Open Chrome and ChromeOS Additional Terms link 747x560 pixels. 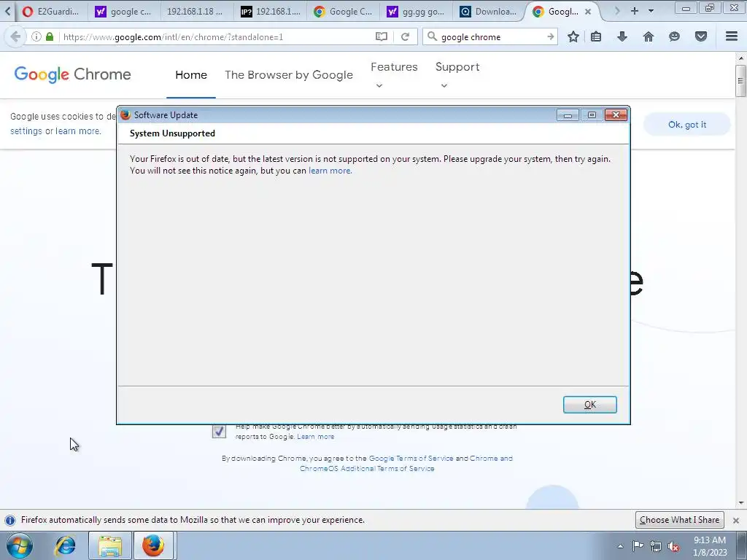(406, 463)
